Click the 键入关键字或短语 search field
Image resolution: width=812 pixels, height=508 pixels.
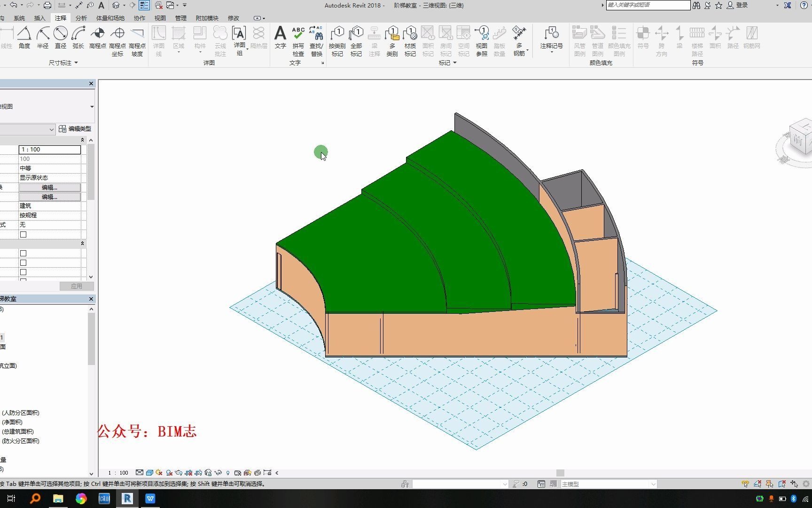(x=648, y=5)
